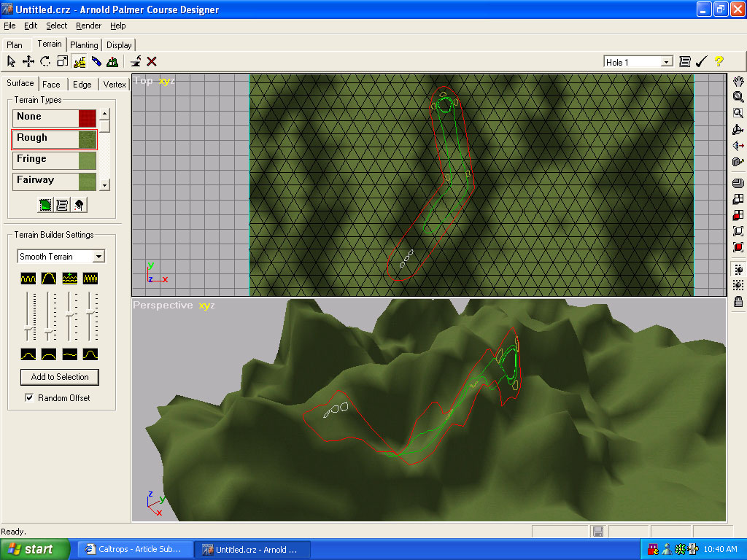Select the green mound raise-terrain tool
This screenshot has width=747, height=560.
113,61
